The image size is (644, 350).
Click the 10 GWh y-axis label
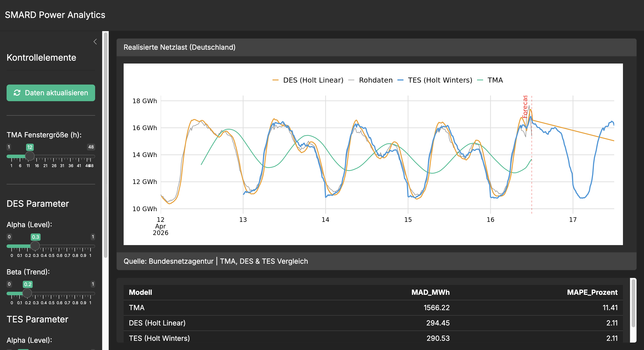144,209
